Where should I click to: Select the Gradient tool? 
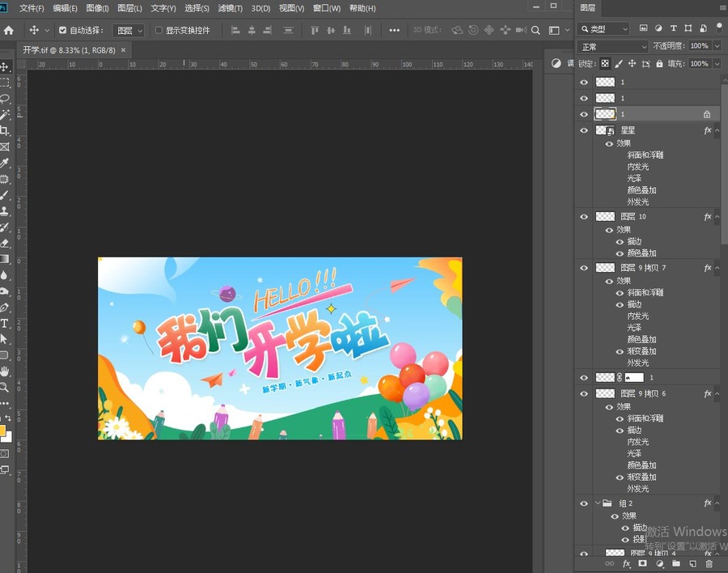coord(5,259)
